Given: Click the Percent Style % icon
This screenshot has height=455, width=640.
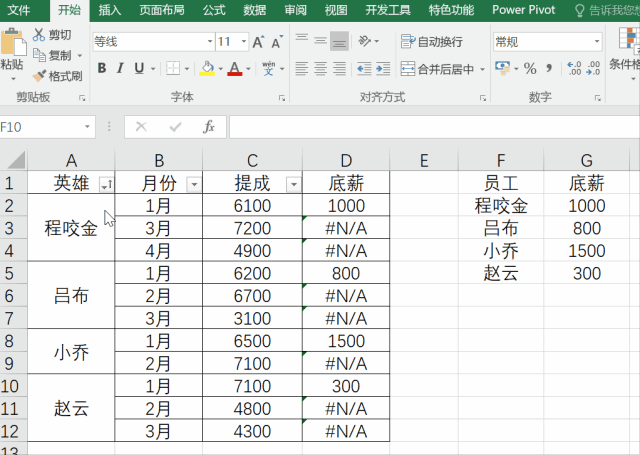Looking at the screenshot, I should tap(530, 69).
